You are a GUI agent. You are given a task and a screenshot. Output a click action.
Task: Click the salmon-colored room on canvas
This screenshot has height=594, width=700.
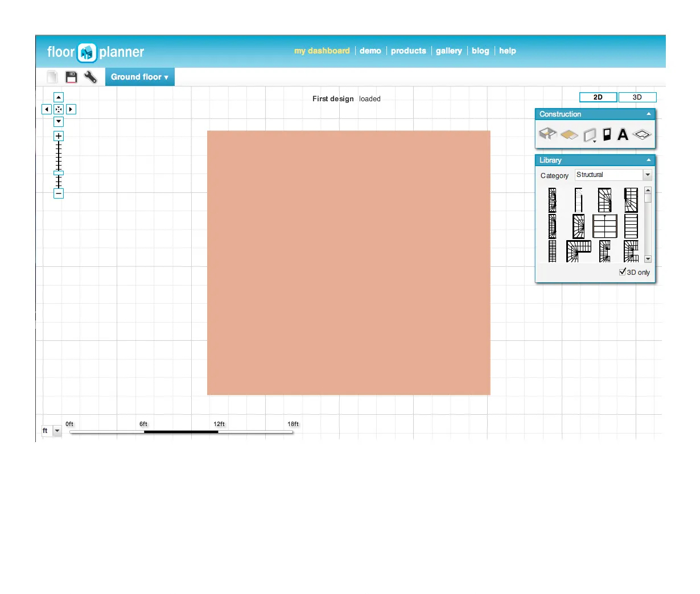(348, 262)
